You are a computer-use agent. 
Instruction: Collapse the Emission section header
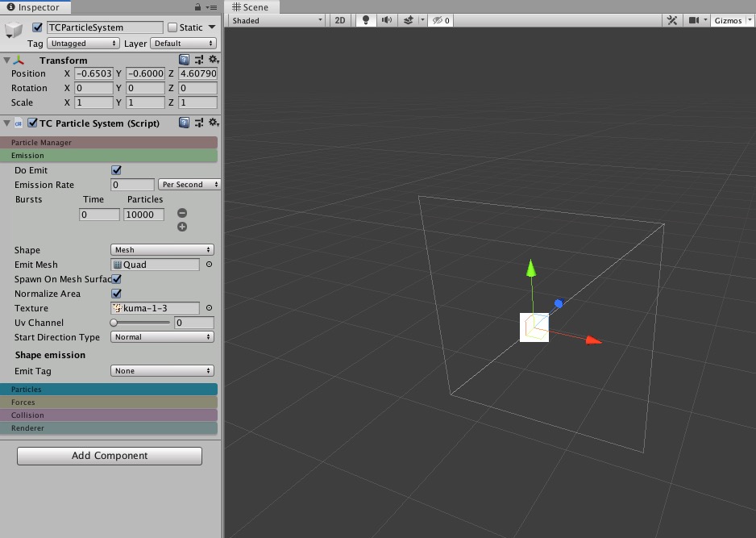[x=109, y=156]
